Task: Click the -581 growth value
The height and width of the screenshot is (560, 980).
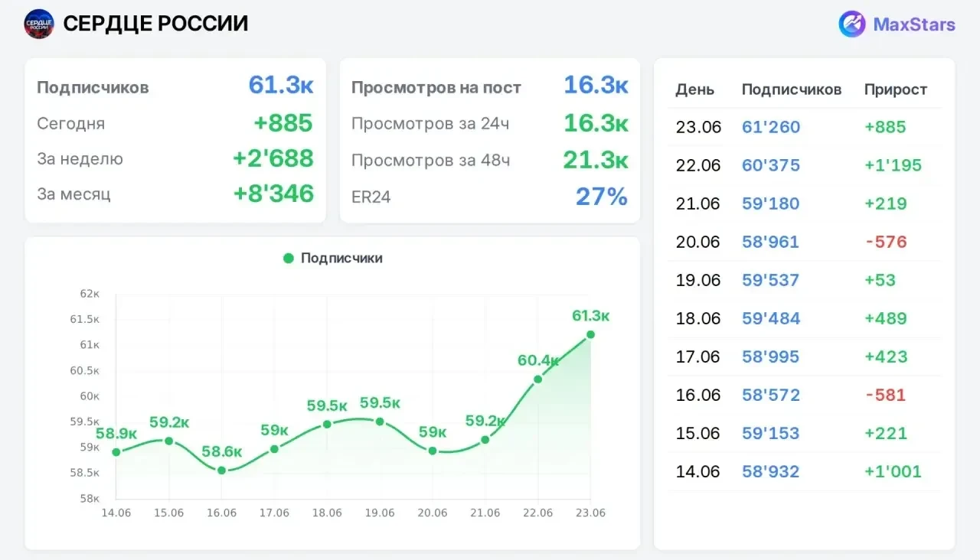Action: point(885,395)
